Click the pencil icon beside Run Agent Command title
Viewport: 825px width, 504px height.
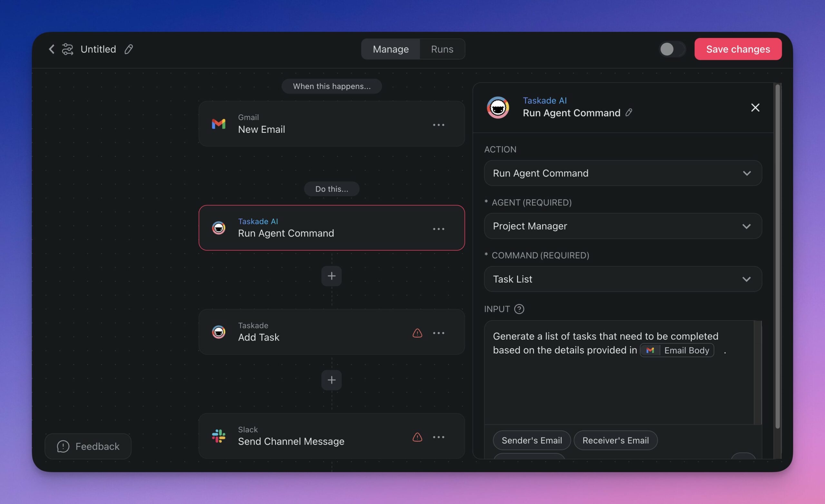629,113
